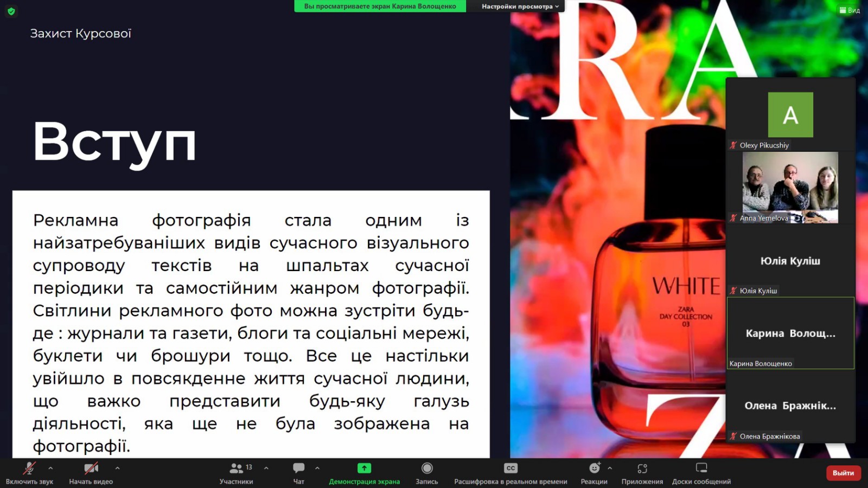Open the Участники participants panel

(x=237, y=473)
